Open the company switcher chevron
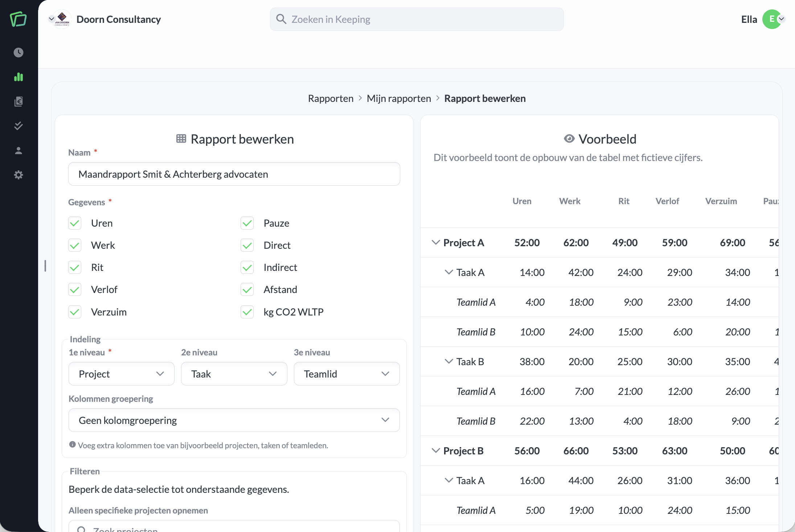Image resolution: width=795 pixels, height=532 pixels. click(52, 19)
